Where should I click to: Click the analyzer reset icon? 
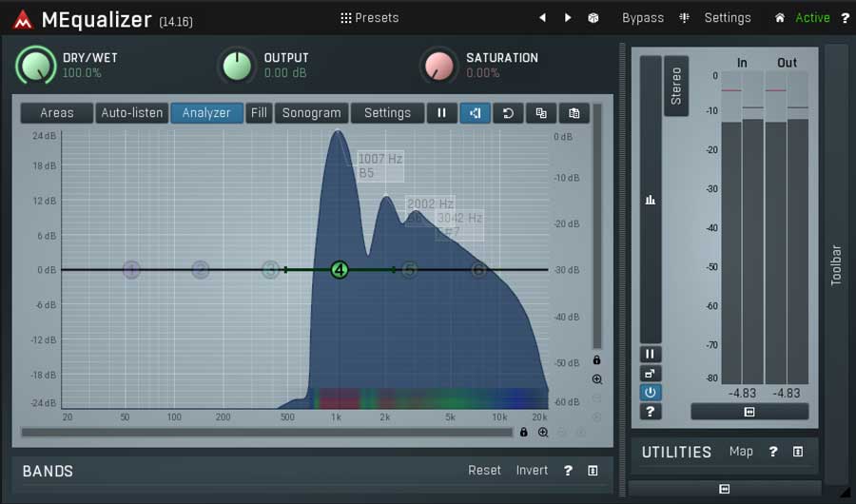tap(508, 113)
